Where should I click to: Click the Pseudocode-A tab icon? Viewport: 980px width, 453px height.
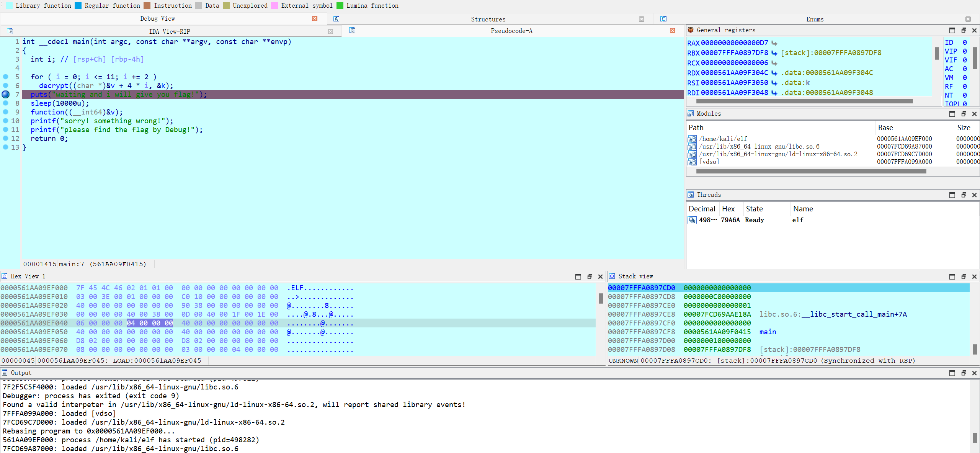coord(352,31)
